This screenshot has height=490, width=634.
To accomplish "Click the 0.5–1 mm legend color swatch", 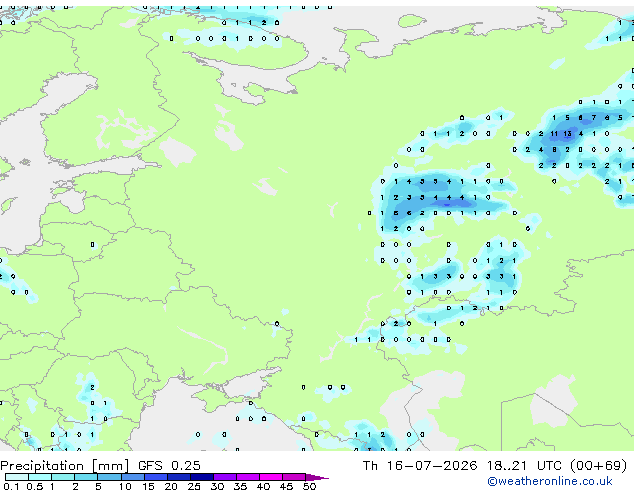I will point(40,477).
